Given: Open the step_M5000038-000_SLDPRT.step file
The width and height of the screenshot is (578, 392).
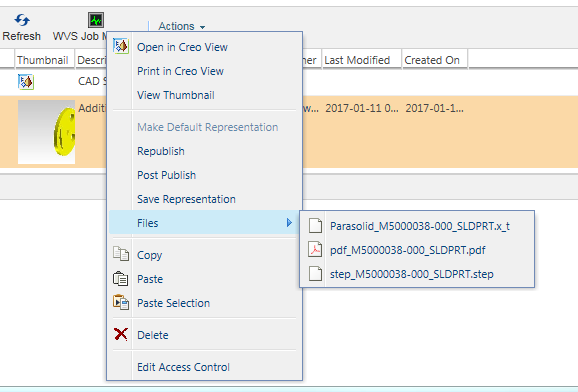Looking at the screenshot, I should tap(411, 274).
